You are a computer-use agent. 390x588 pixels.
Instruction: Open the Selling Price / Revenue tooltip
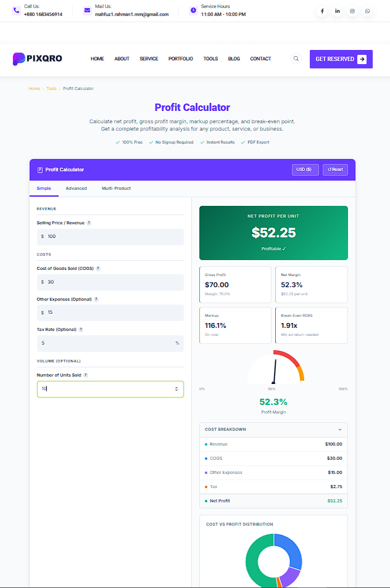[x=89, y=222]
